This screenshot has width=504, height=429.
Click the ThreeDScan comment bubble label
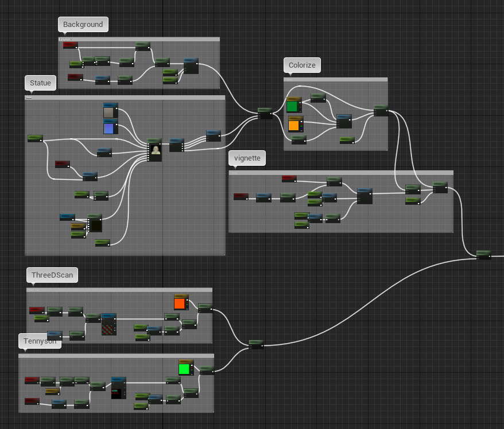point(52,275)
